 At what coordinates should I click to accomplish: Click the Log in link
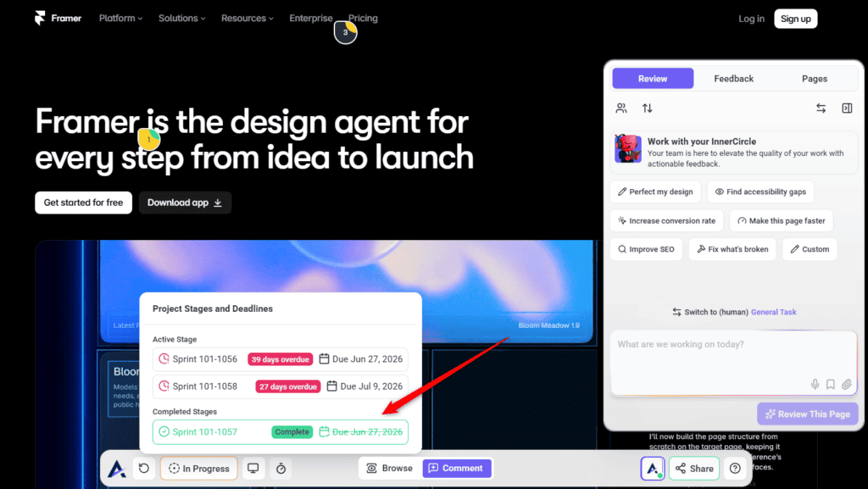(x=751, y=19)
